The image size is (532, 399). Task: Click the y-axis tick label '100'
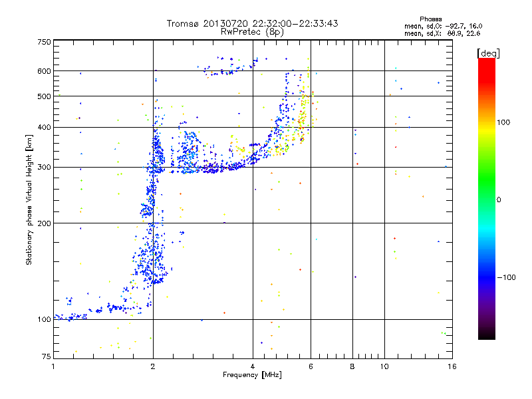click(x=44, y=320)
